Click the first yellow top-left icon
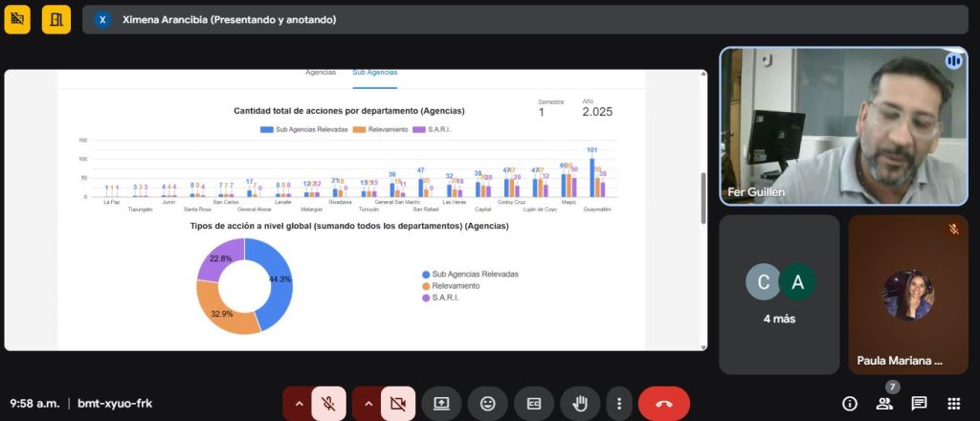Viewport: 980px width, 421px height. 18,19
